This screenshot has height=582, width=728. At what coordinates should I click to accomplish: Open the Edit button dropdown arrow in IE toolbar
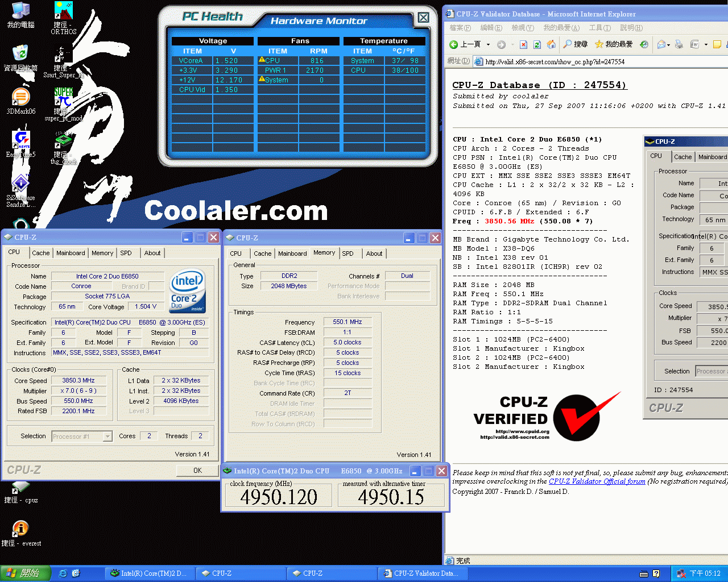[706, 44]
